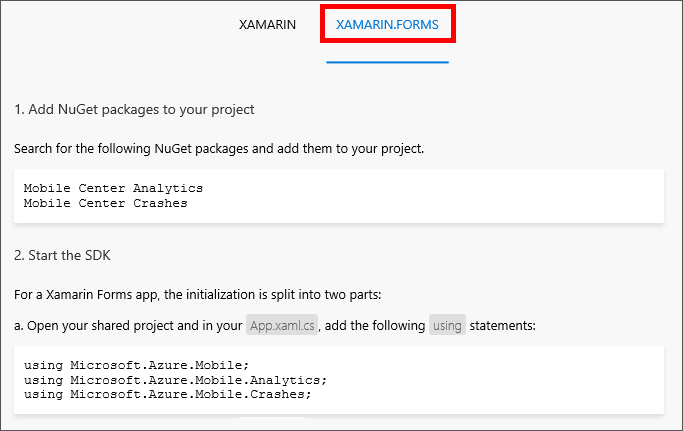This screenshot has height=431, width=683.
Task: Switch to the XAMARIN tab
Action: coord(267,25)
